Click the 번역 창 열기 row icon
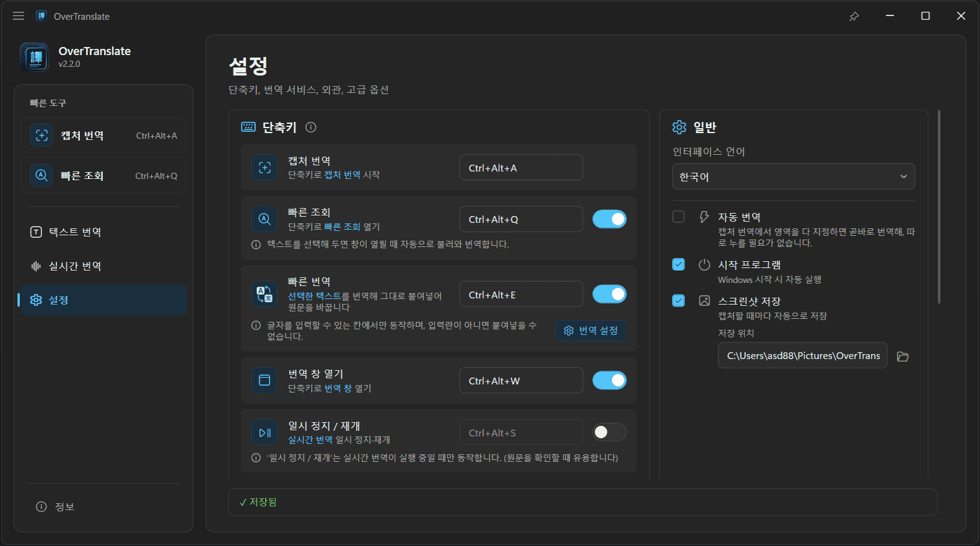Viewport: 980px width, 546px height. tap(265, 380)
